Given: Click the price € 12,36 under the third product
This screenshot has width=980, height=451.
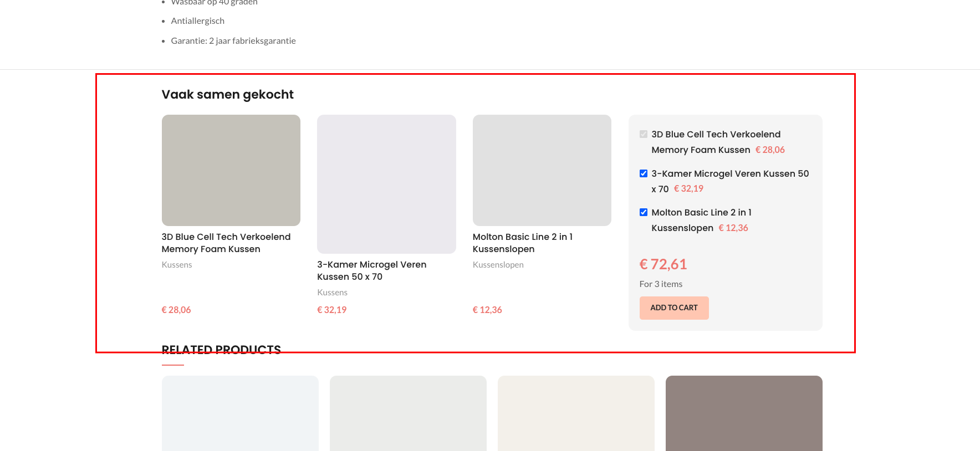Looking at the screenshot, I should [487, 310].
